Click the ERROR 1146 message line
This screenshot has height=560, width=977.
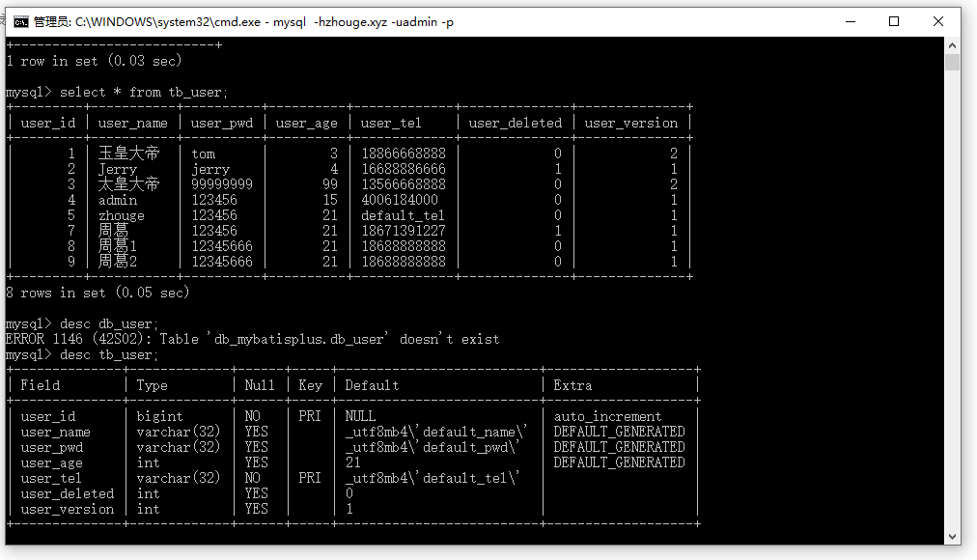pos(252,339)
